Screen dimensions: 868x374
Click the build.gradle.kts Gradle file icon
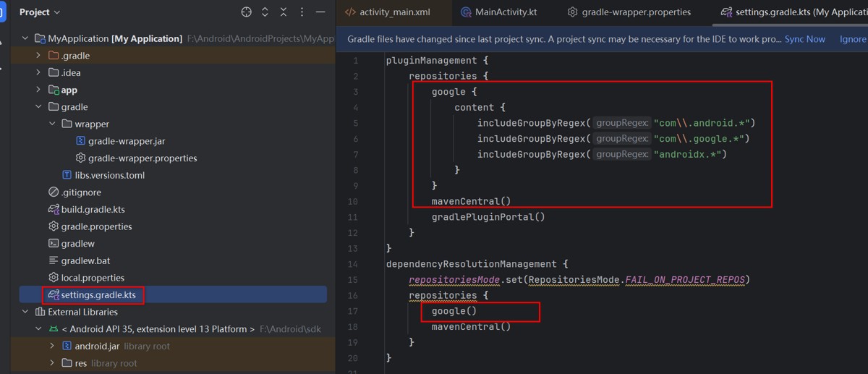54,209
